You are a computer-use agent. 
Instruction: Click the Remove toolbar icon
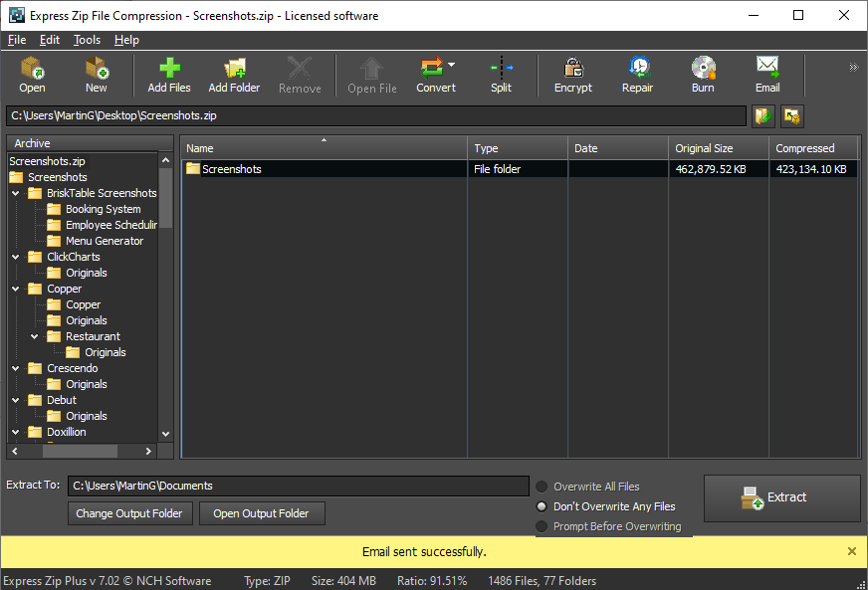click(x=300, y=75)
